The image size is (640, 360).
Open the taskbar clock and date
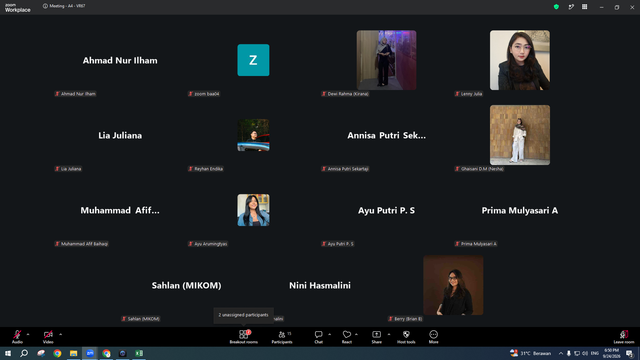click(x=611, y=353)
